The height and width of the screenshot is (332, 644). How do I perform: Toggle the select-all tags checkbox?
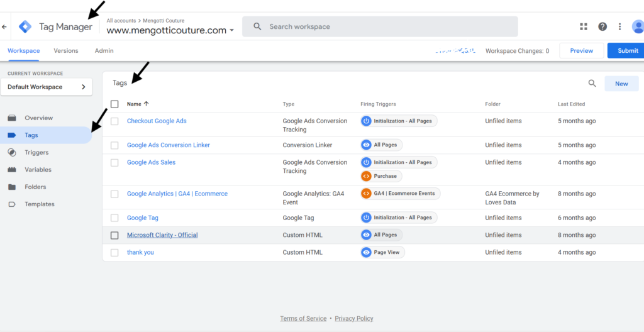click(x=114, y=104)
